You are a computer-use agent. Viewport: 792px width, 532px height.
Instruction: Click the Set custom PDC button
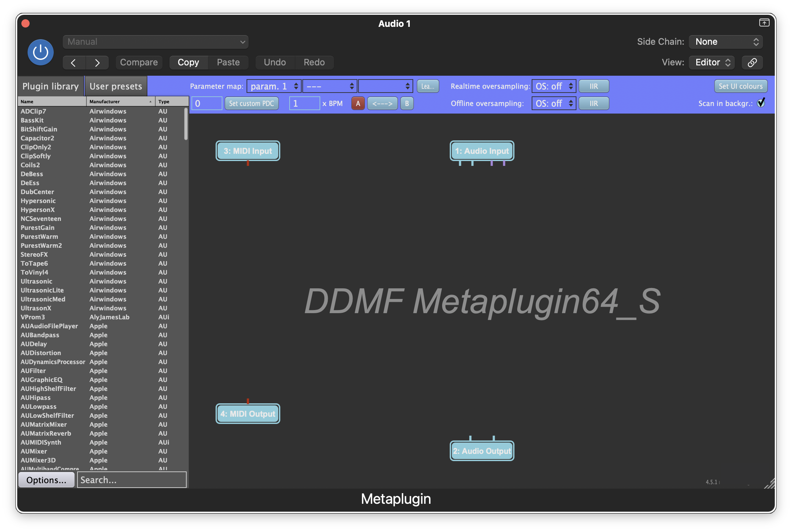[252, 103]
